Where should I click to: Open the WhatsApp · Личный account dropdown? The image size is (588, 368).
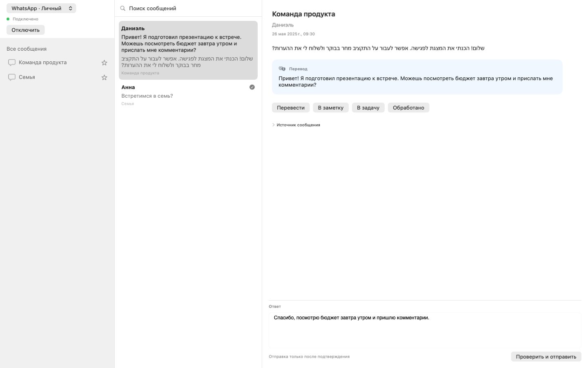click(41, 8)
